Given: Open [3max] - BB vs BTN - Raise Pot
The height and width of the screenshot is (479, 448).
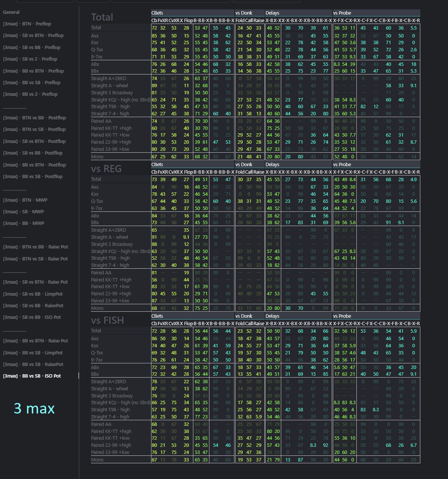Looking at the screenshot, I should [36, 341].
